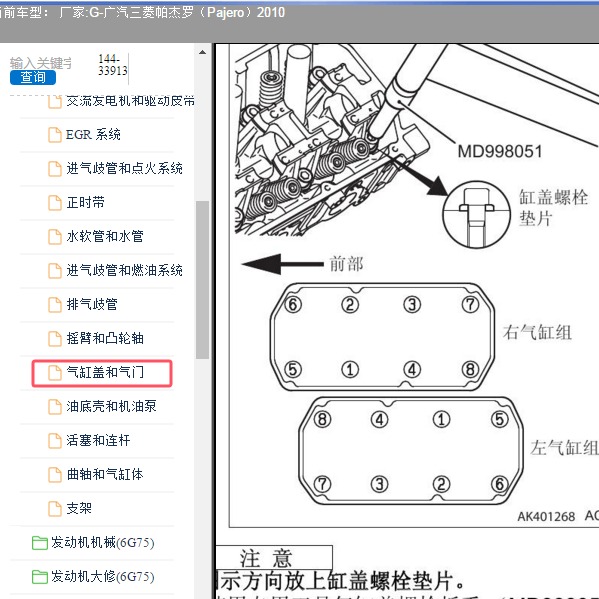Open 水软管和水管 entry
Screen dimensions: 599x599
click(105, 236)
